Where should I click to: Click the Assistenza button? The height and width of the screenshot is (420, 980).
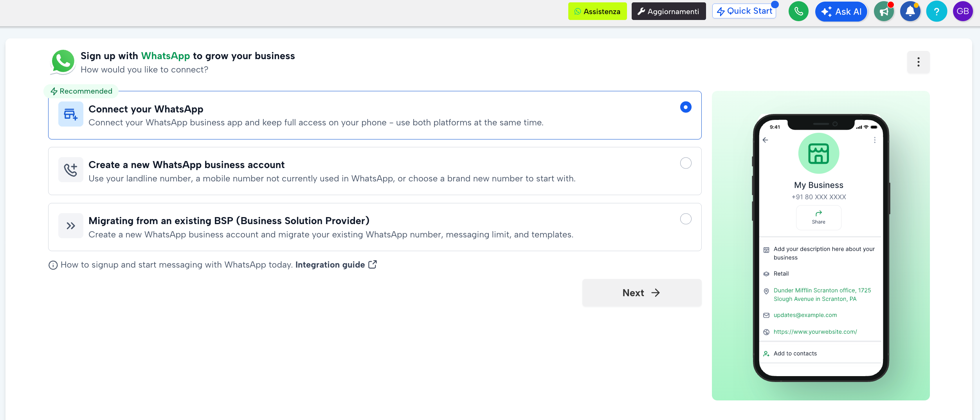point(597,11)
